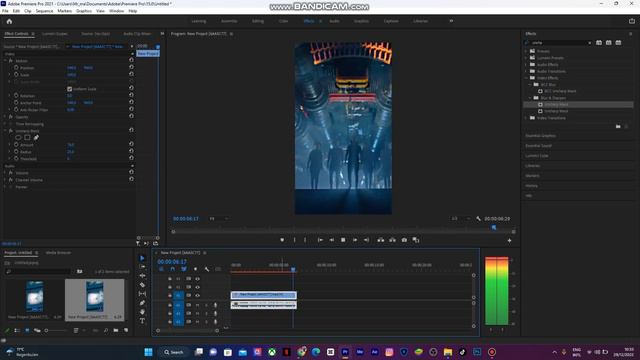Click the Export Frame camera icon
The height and width of the screenshot is (360, 640).
[x=404, y=240]
